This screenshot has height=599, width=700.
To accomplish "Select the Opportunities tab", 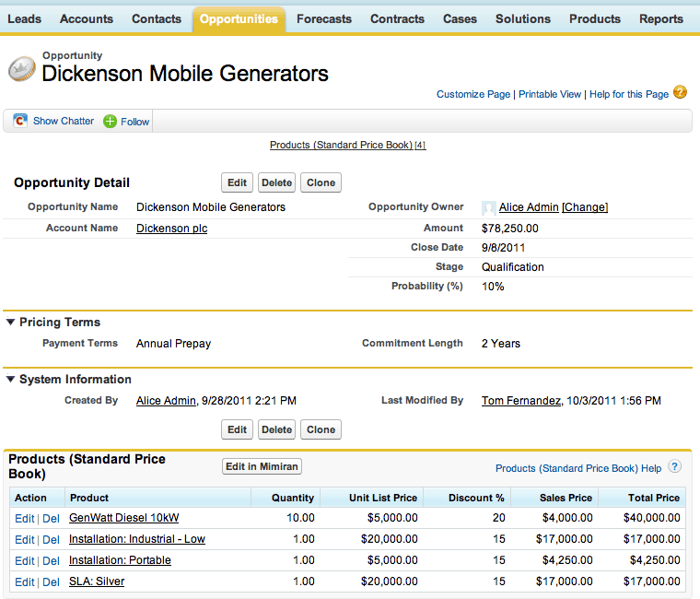I will pos(239,18).
